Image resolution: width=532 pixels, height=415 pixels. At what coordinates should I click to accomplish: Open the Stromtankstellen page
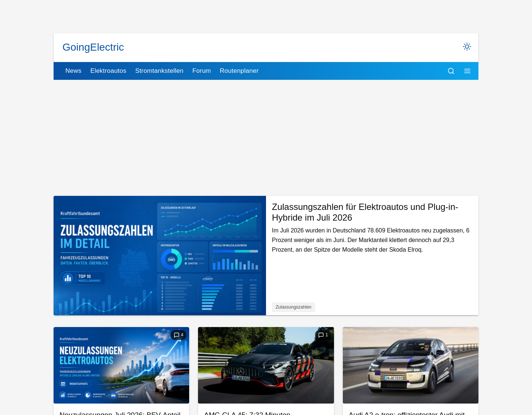click(x=159, y=71)
